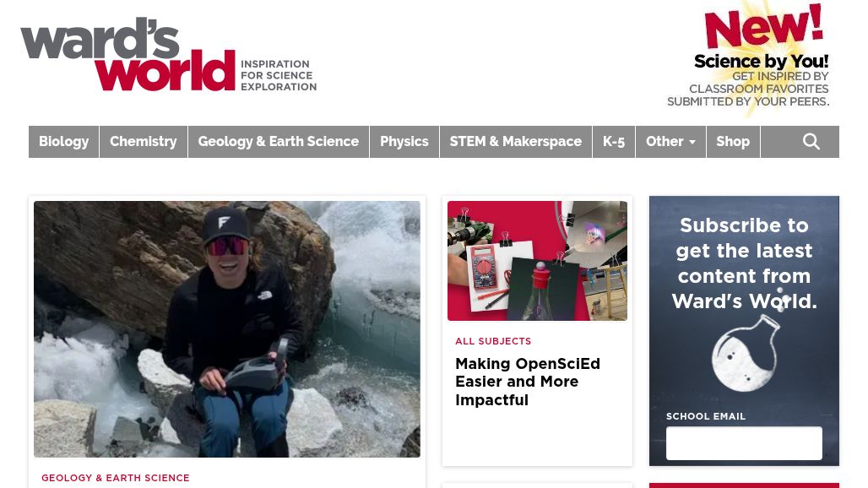Click the flask icon in subscribe panel
Screen dimensions: 868x488
[x=746, y=352]
